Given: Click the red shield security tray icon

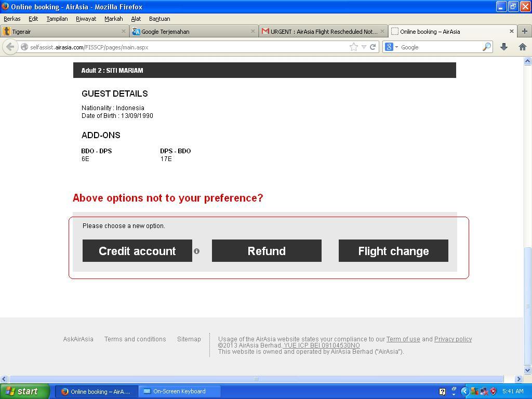Looking at the screenshot, I should click(x=493, y=392).
